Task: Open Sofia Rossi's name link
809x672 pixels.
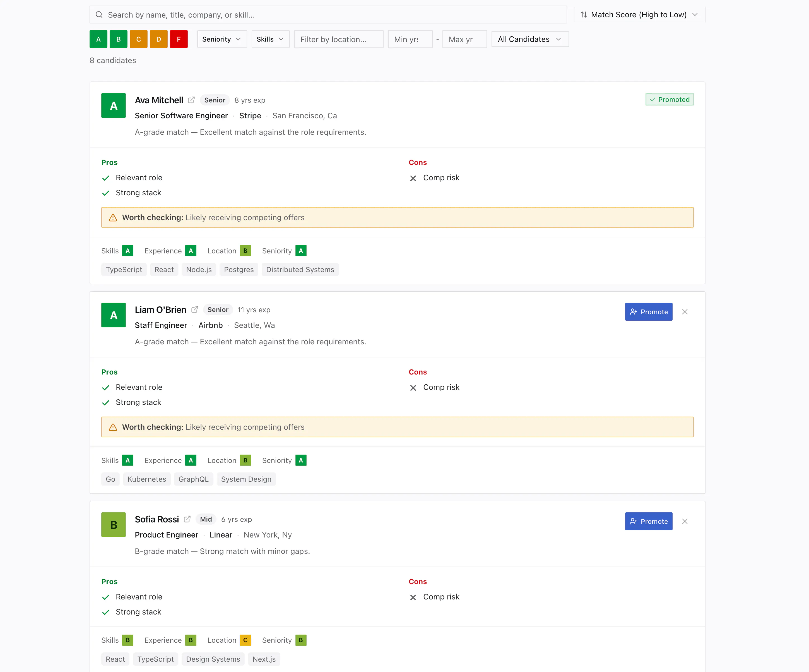Action: [157, 519]
